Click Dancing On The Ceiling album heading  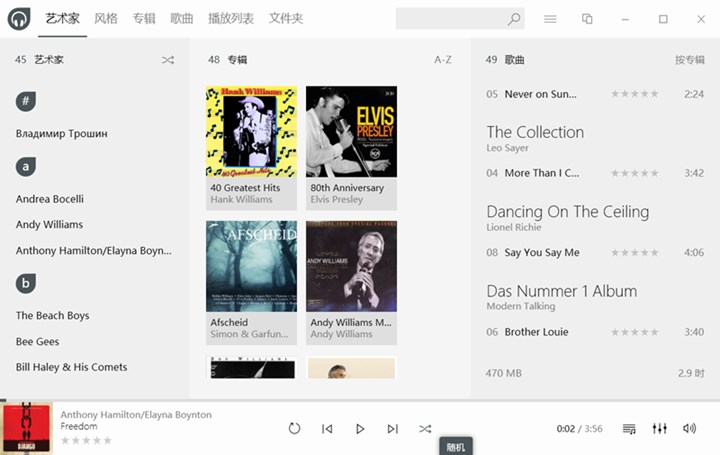click(568, 212)
